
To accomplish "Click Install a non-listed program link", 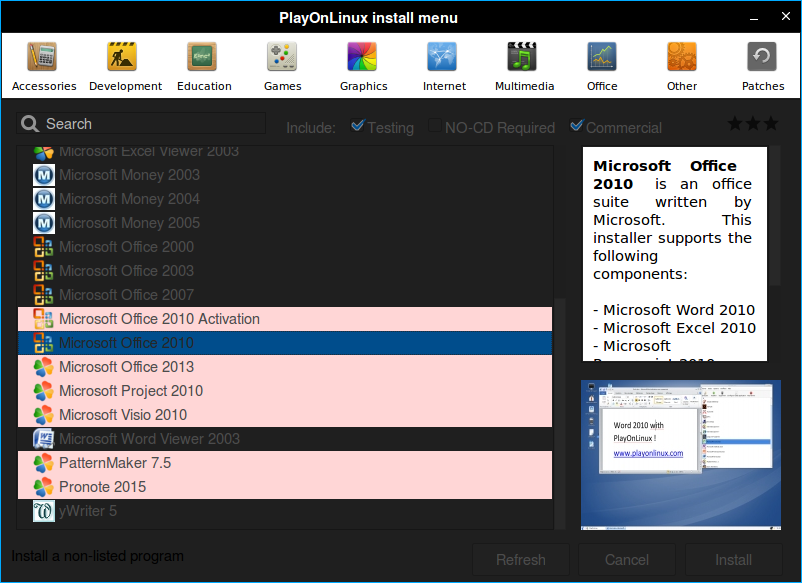I will point(97,556).
